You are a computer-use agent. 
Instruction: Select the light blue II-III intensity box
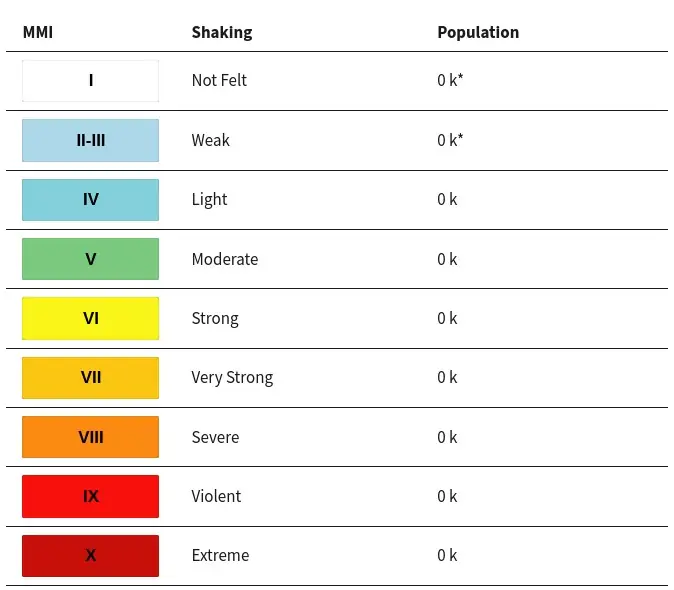(x=90, y=141)
